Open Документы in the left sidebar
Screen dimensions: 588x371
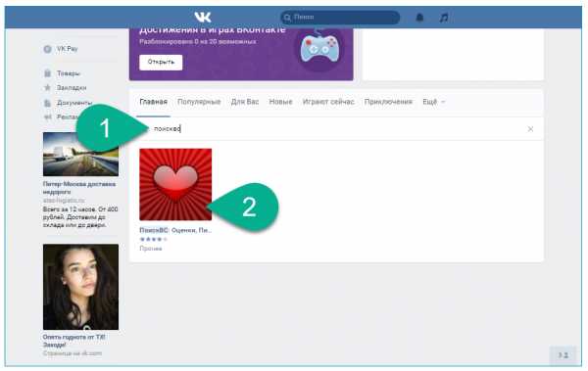(x=74, y=103)
